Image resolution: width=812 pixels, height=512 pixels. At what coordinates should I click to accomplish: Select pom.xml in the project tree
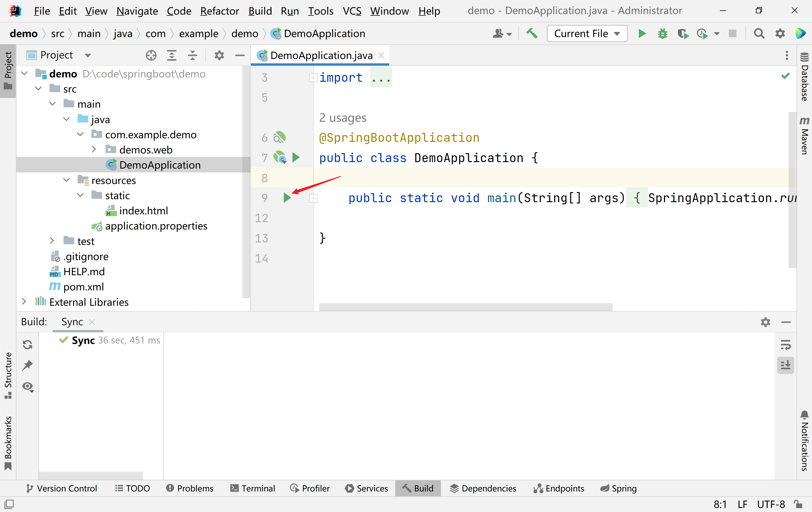point(83,287)
